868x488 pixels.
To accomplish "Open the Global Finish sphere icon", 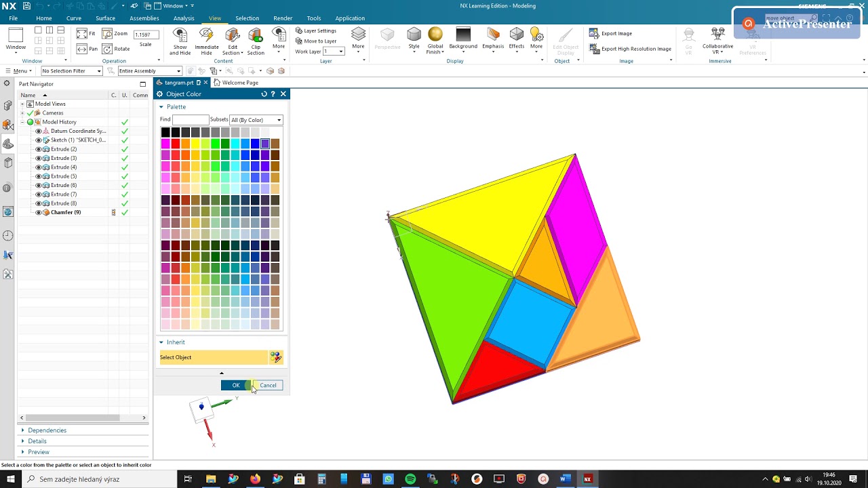I will click(435, 41).
